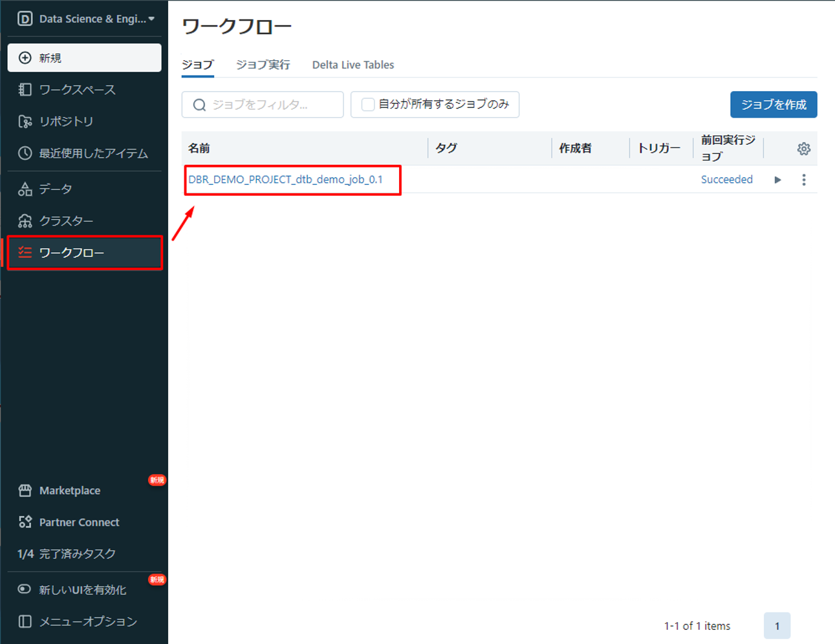The width and height of the screenshot is (835, 644).
Task: Switch to the ジョブ実行 tab
Action: [263, 65]
